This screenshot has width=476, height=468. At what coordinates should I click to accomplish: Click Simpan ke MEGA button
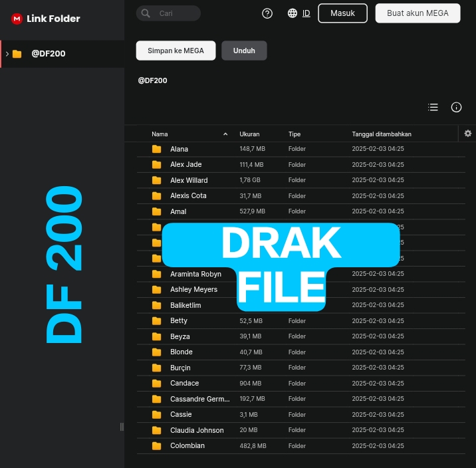(x=176, y=51)
